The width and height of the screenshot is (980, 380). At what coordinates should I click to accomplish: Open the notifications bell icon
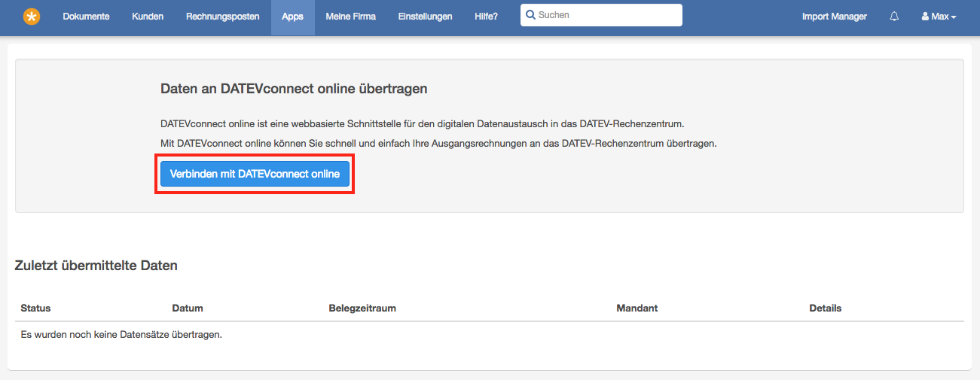coord(894,17)
